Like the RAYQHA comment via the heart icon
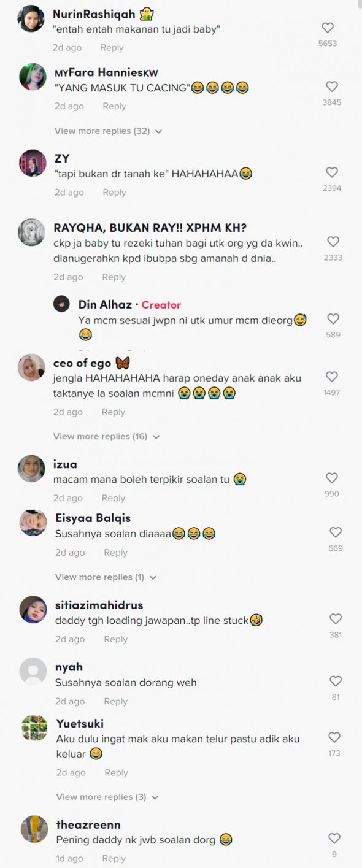Screen dimensions: 362x868 click(x=333, y=242)
